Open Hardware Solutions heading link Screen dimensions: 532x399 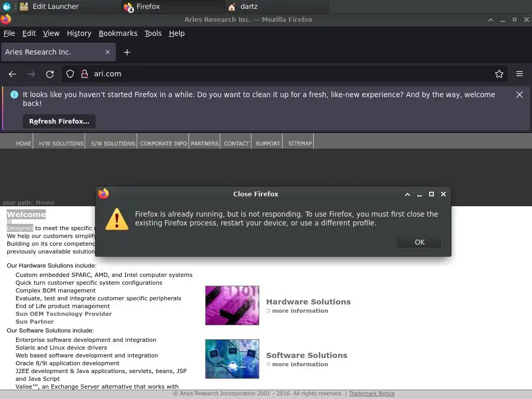309,302
